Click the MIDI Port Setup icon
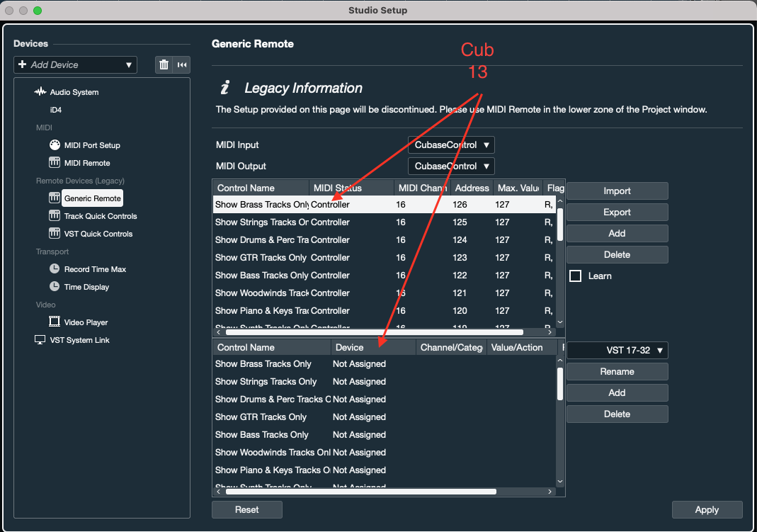 55,145
